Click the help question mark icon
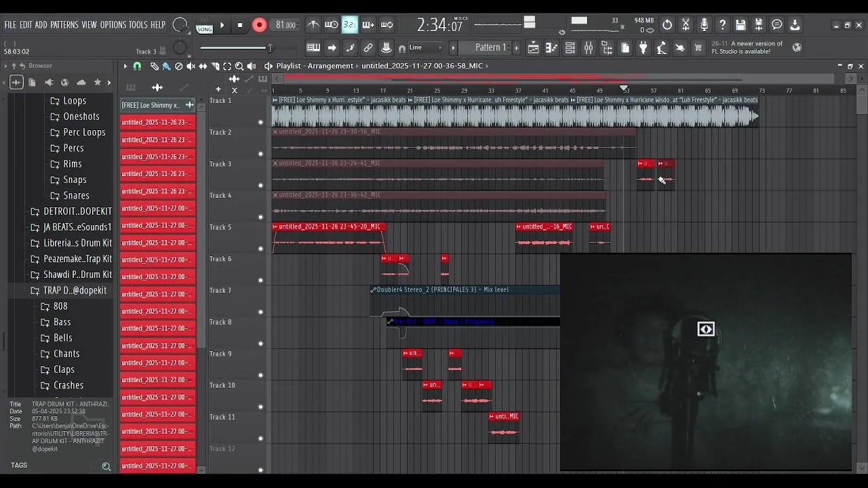The image size is (868, 488). click(x=722, y=25)
